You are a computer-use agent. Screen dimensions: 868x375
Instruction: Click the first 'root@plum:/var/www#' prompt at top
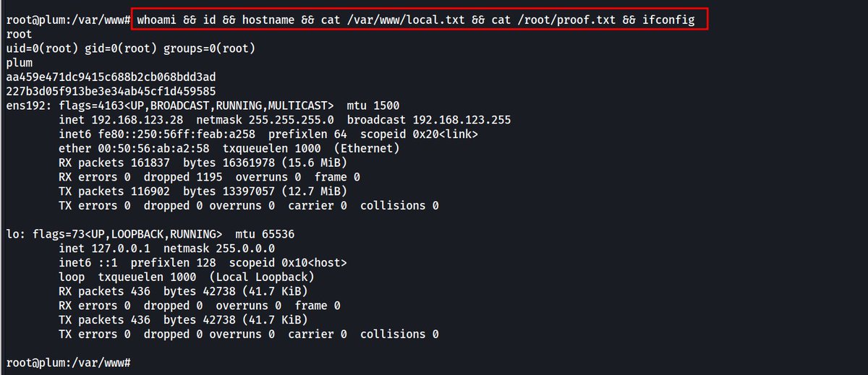click(x=67, y=20)
